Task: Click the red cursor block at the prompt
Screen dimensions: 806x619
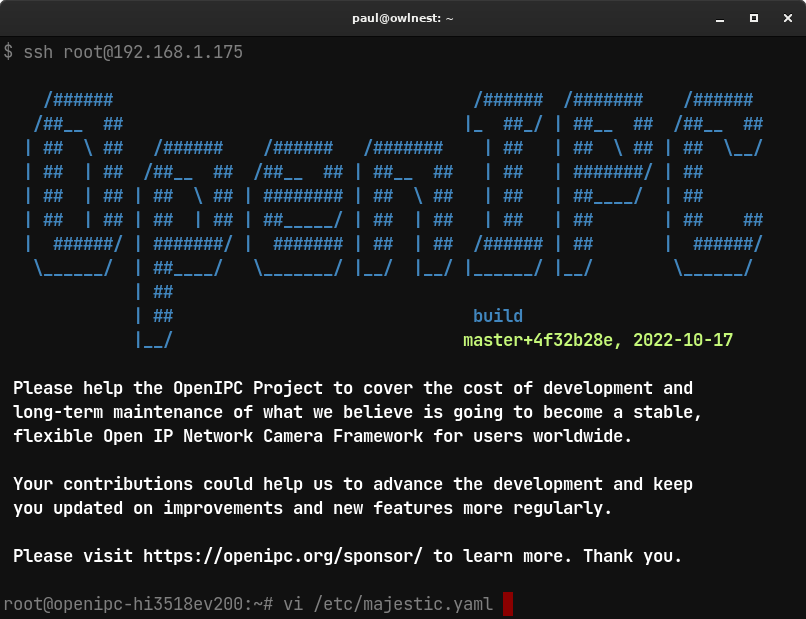Action: point(508,604)
